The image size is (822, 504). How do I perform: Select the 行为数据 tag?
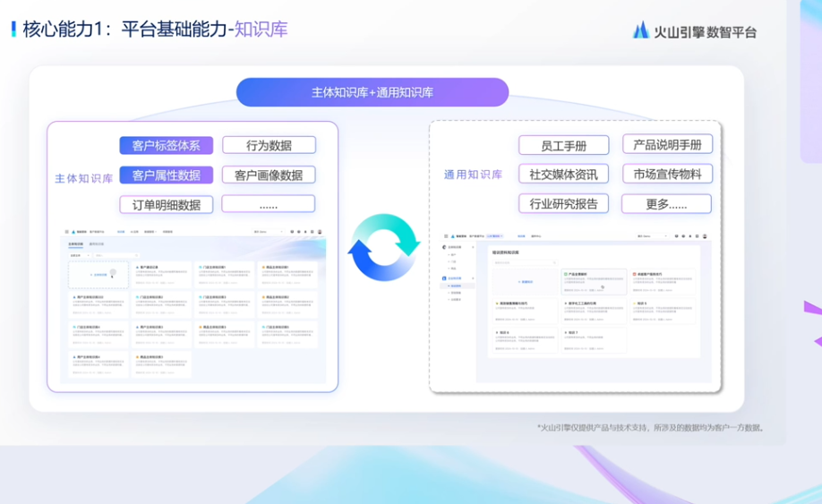point(269,145)
